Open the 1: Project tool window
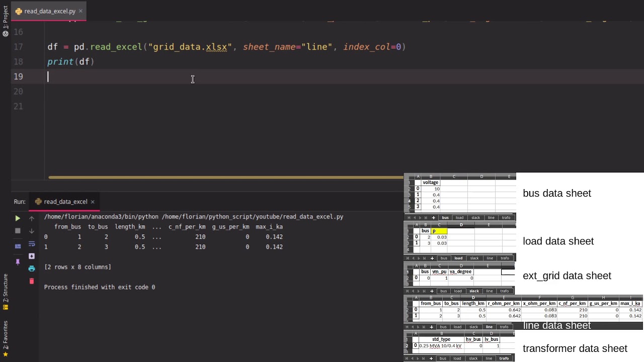The image size is (644, 362). point(6,17)
